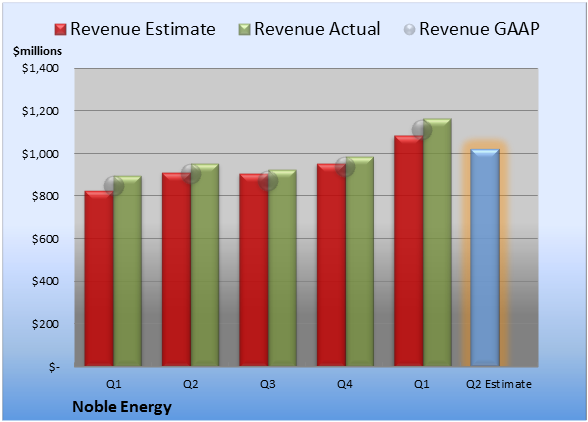Click the '$400' axis value
Image resolution: width=588 pixels, height=422 pixels.
45,281
